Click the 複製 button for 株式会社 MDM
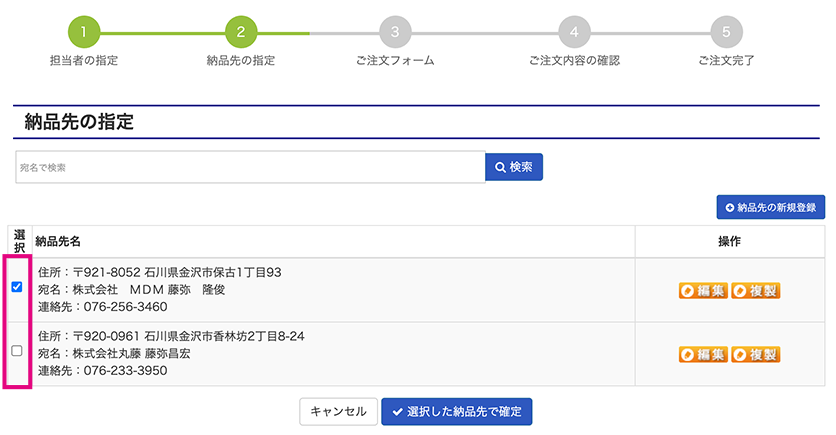 coord(755,291)
